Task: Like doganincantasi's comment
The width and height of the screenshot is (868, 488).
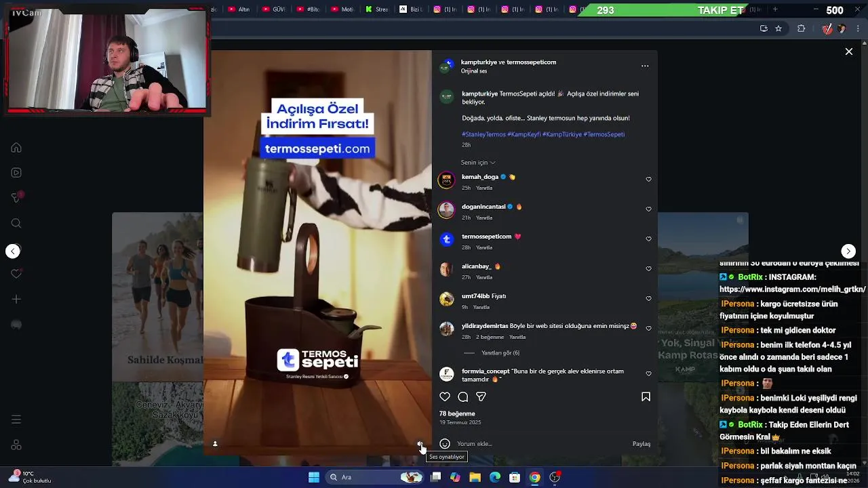Action: [x=648, y=209]
